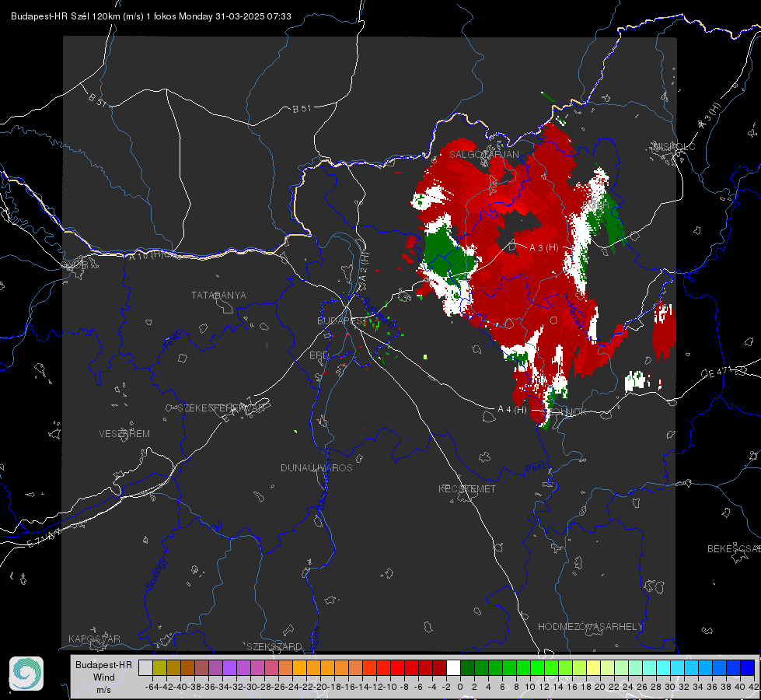This screenshot has height=700, width=761.
Task: Click the Budapest-HR Wind m/s legend title
Action: tap(103, 677)
